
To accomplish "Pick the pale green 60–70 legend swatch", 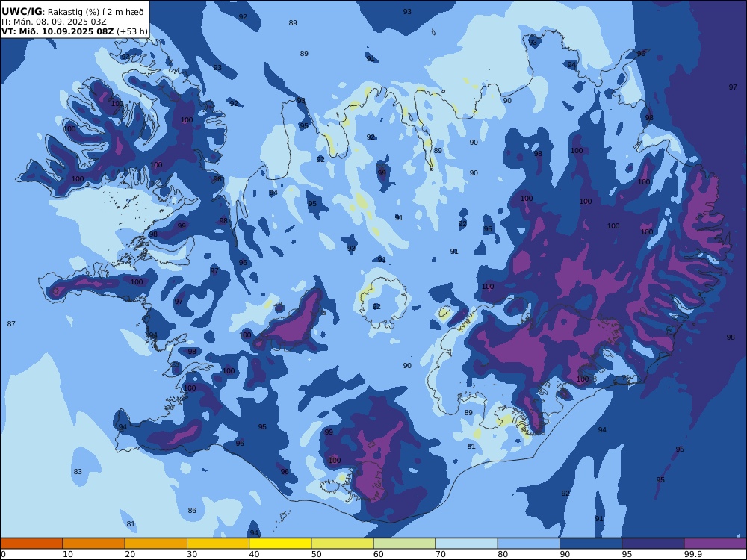I will (404, 544).
